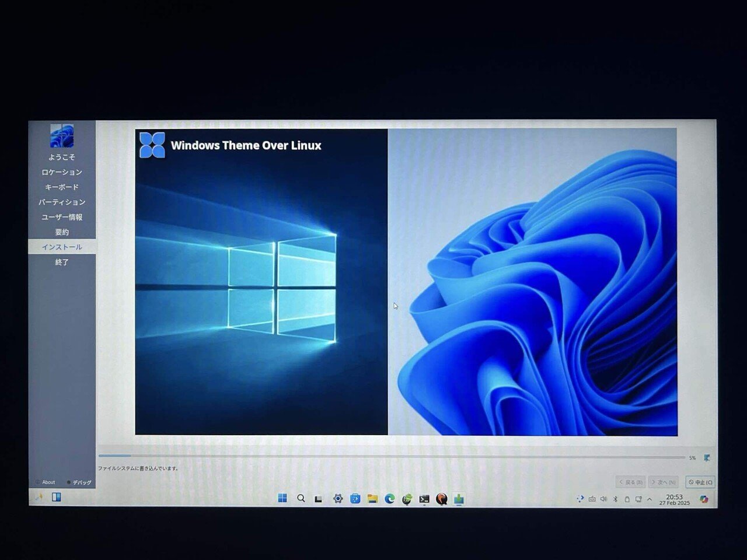The height and width of the screenshot is (560, 747).
Task: Open the task view icon beside search
Action: point(319,499)
